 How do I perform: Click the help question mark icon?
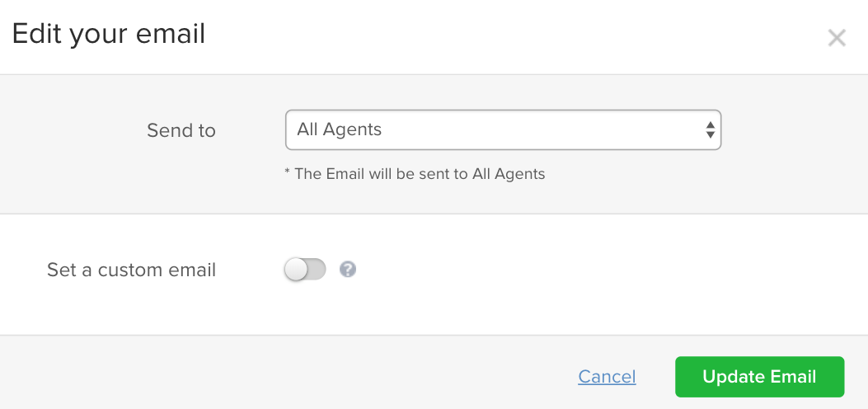(348, 270)
